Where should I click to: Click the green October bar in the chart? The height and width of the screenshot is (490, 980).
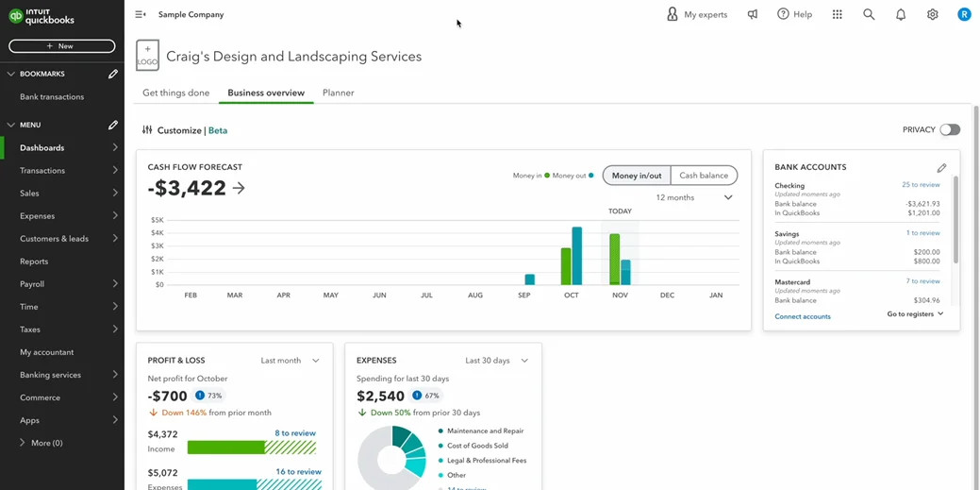point(566,266)
